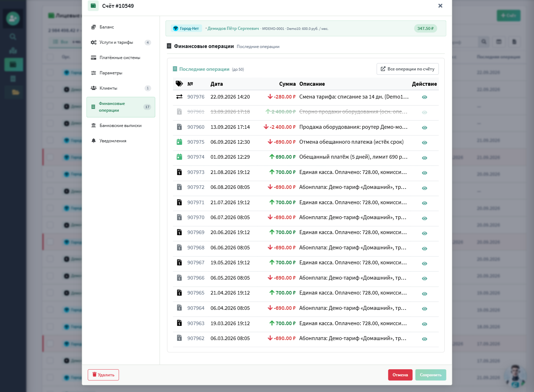
Task: Click the calendar icon of operation 907974
Action: point(179,157)
